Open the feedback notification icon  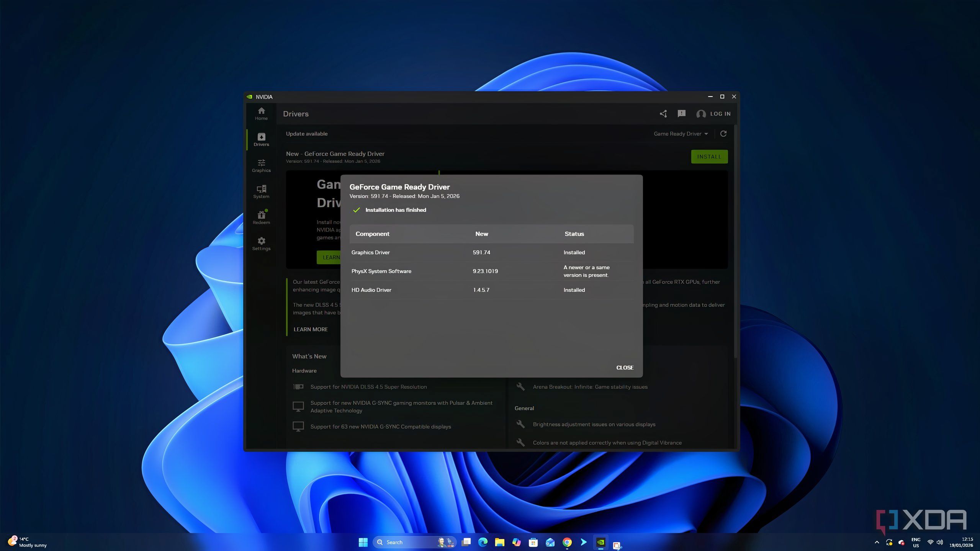pyautogui.click(x=681, y=114)
